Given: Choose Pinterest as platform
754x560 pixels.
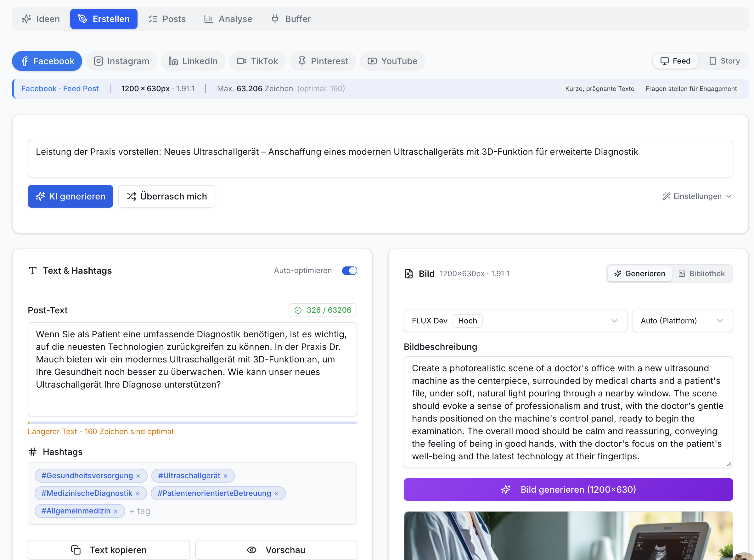Looking at the screenshot, I should 323,61.
